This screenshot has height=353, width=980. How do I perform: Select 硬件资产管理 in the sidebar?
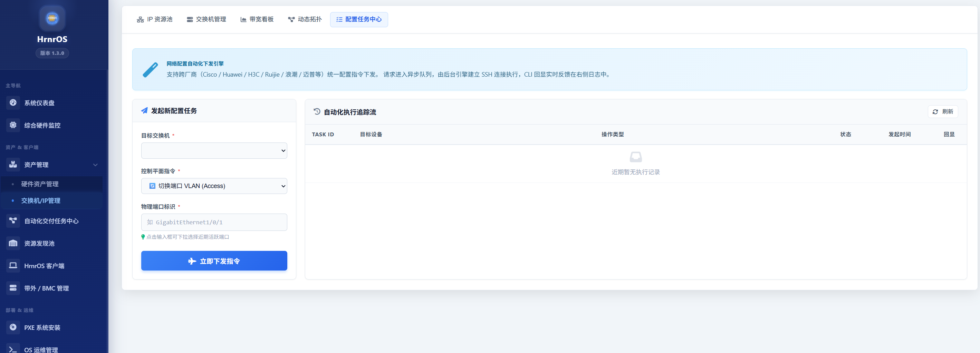40,184
